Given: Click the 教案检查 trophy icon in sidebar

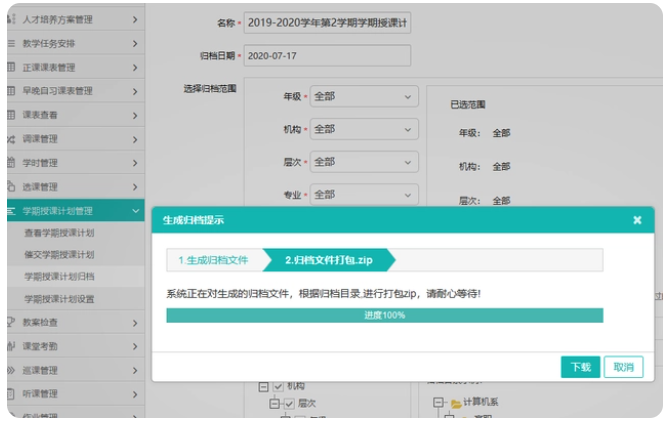Looking at the screenshot, I should (11, 322).
